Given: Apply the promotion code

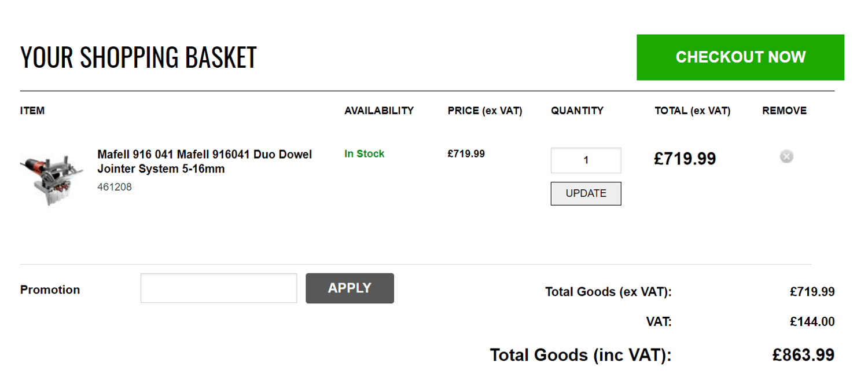Looking at the screenshot, I should 350,288.
